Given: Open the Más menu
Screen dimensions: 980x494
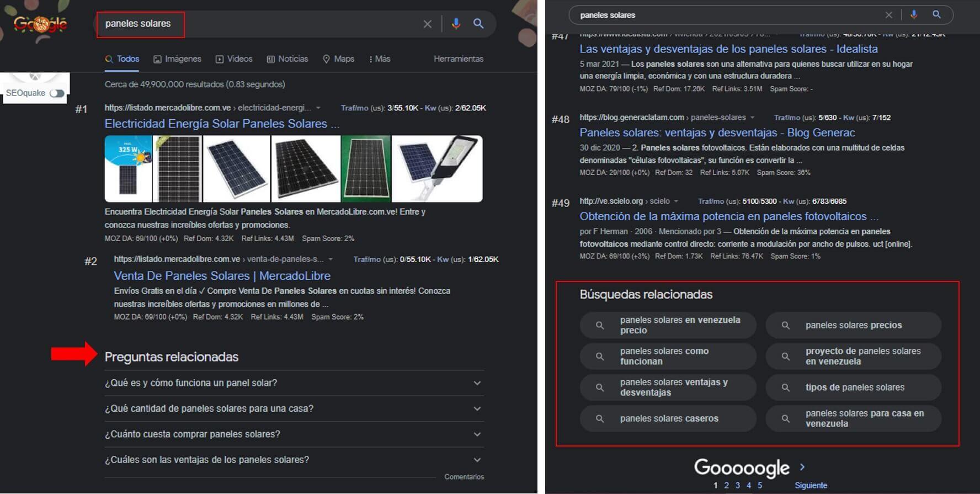Looking at the screenshot, I should [380, 59].
